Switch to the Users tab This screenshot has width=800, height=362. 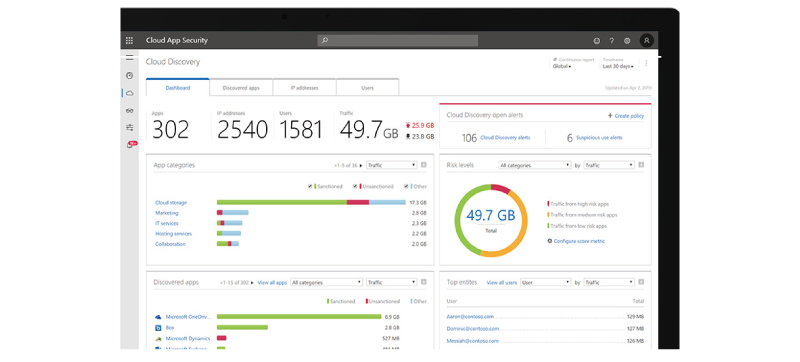click(x=367, y=88)
